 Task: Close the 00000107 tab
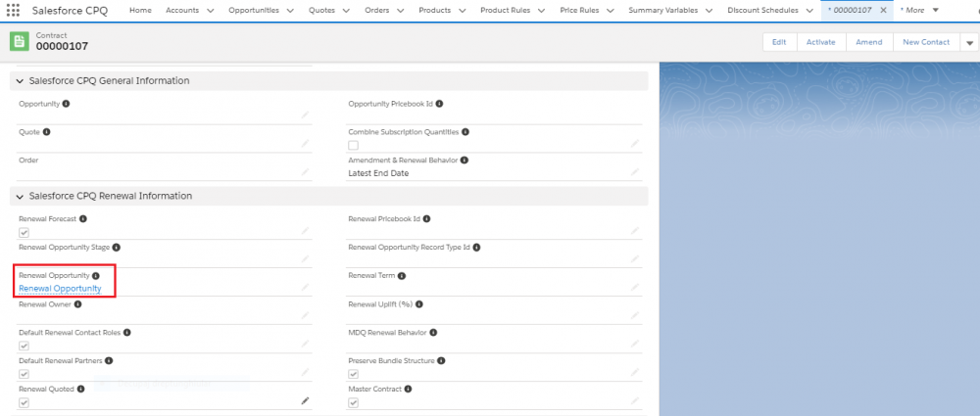click(883, 10)
